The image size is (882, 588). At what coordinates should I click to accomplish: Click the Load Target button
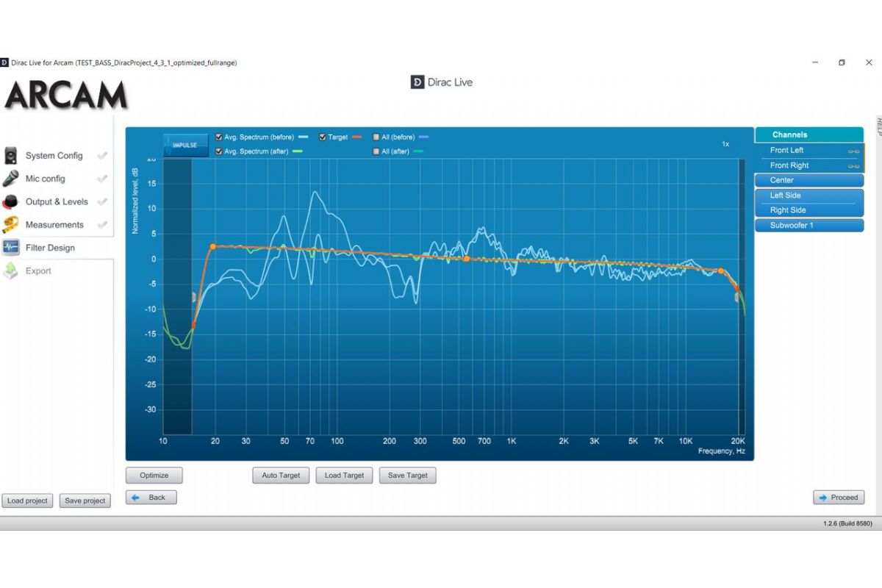[x=344, y=476]
